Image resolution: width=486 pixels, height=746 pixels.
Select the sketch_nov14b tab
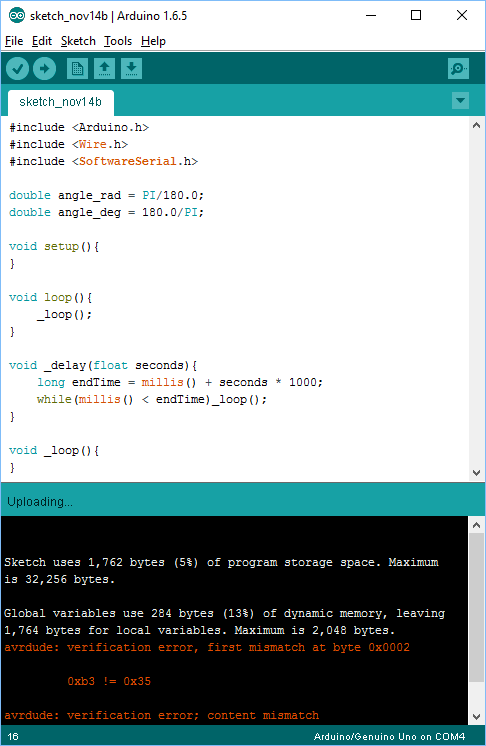60,102
